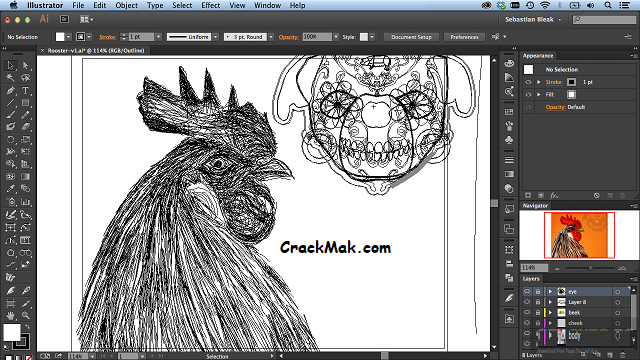Click the Document Setup button
Viewport: 640px width, 360px height.
[411, 37]
